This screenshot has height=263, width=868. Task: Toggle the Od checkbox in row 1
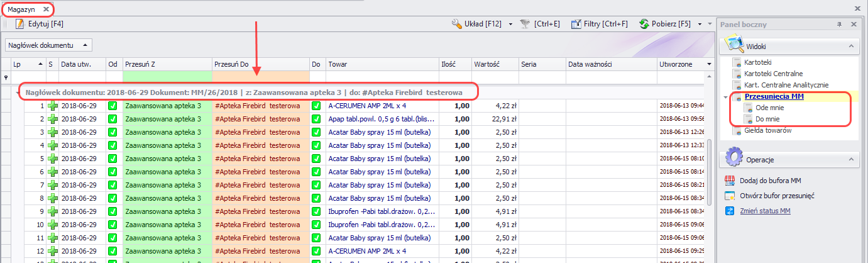click(x=113, y=106)
